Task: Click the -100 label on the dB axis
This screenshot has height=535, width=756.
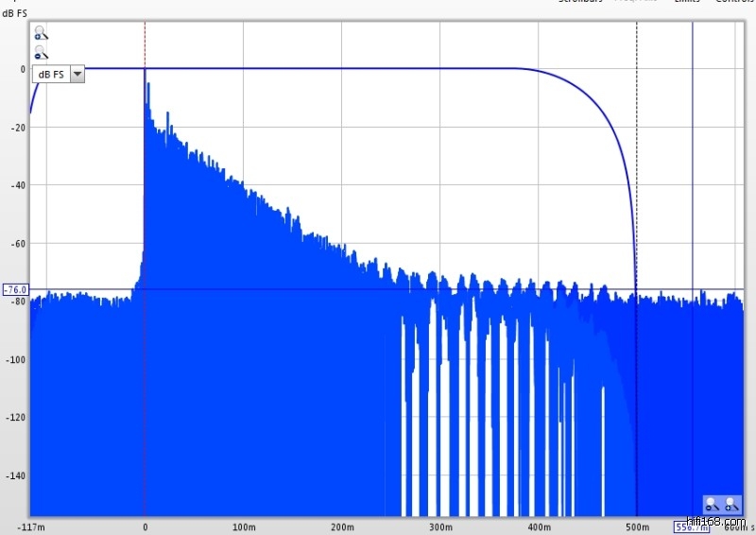Action: (14, 358)
